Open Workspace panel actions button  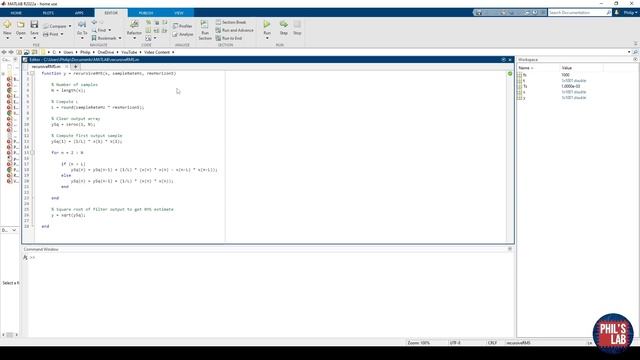point(635,60)
